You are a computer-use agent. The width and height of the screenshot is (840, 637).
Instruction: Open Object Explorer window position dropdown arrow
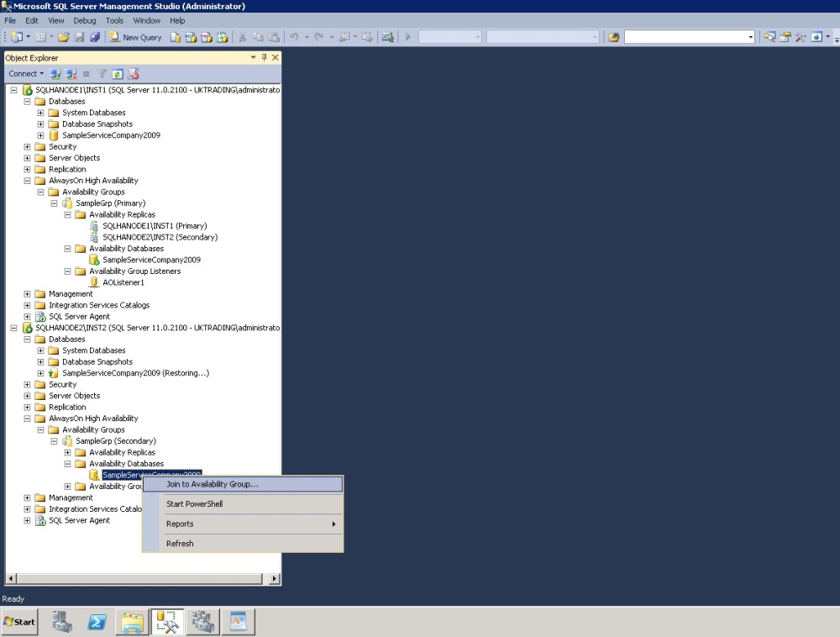tap(253, 57)
